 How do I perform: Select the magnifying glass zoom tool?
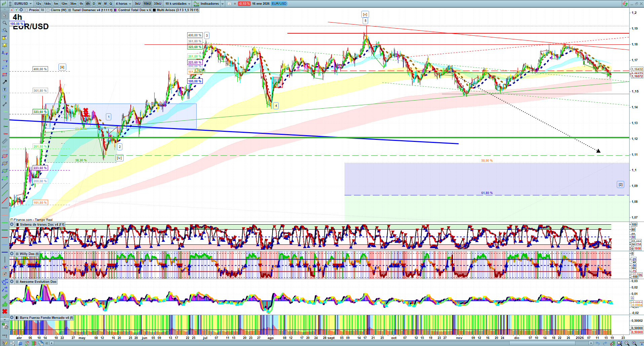tap(5, 23)
